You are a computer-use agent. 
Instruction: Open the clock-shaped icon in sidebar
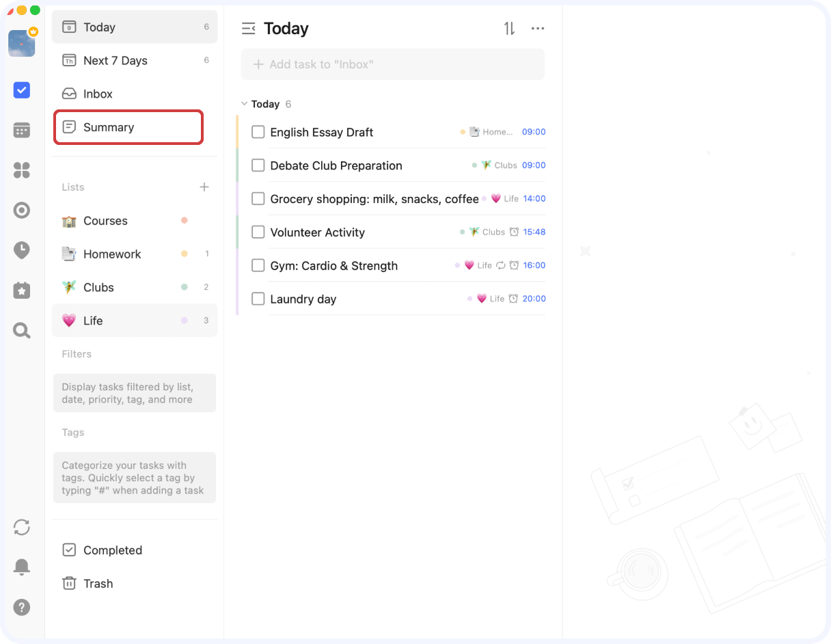pos(22,250)
